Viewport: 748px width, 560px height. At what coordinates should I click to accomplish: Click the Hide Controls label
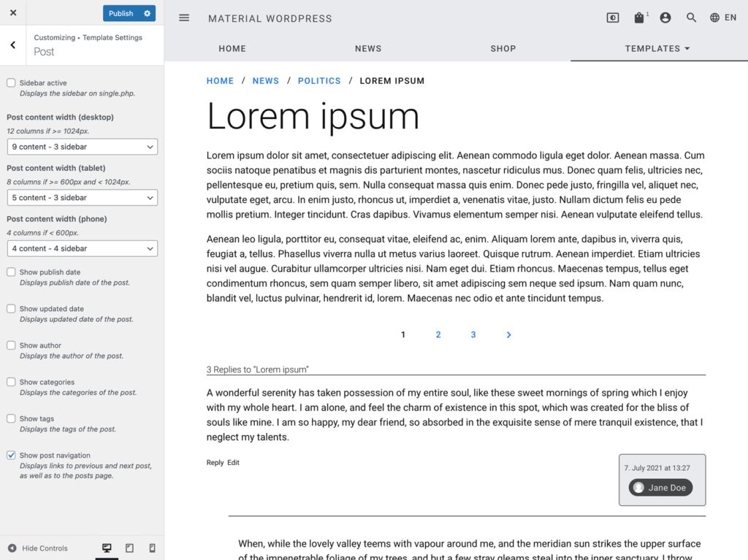(x=45, y=548)
